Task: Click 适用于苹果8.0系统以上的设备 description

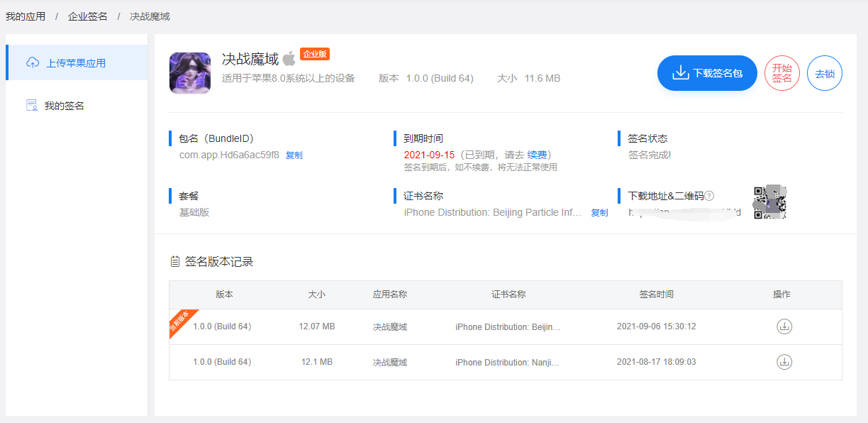Action: (x=289, y=78)
